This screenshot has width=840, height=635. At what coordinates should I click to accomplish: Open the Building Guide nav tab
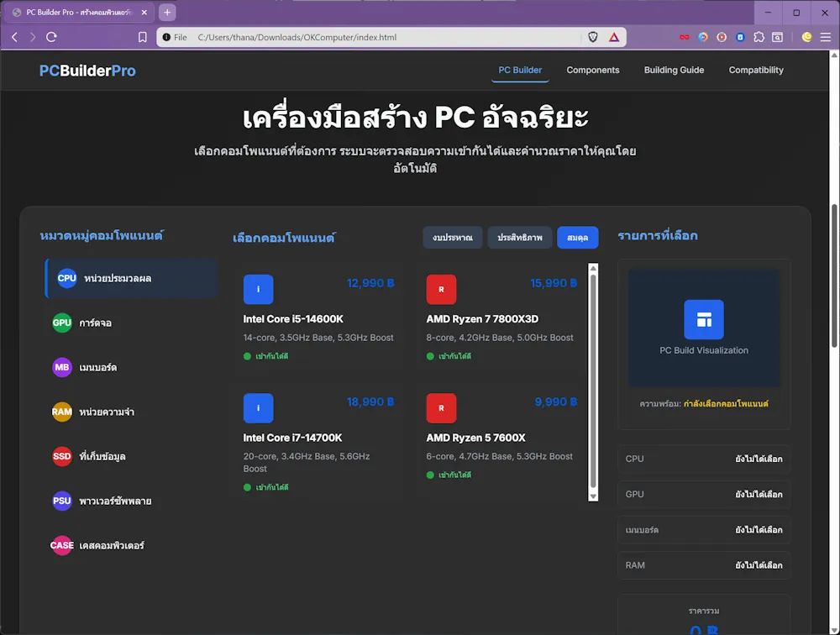674,71
